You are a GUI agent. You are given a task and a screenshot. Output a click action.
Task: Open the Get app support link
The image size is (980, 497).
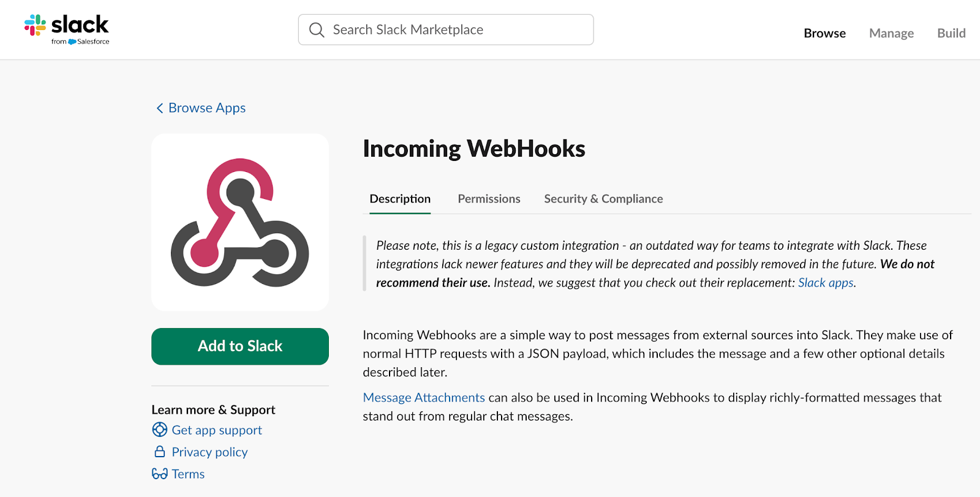217,430
